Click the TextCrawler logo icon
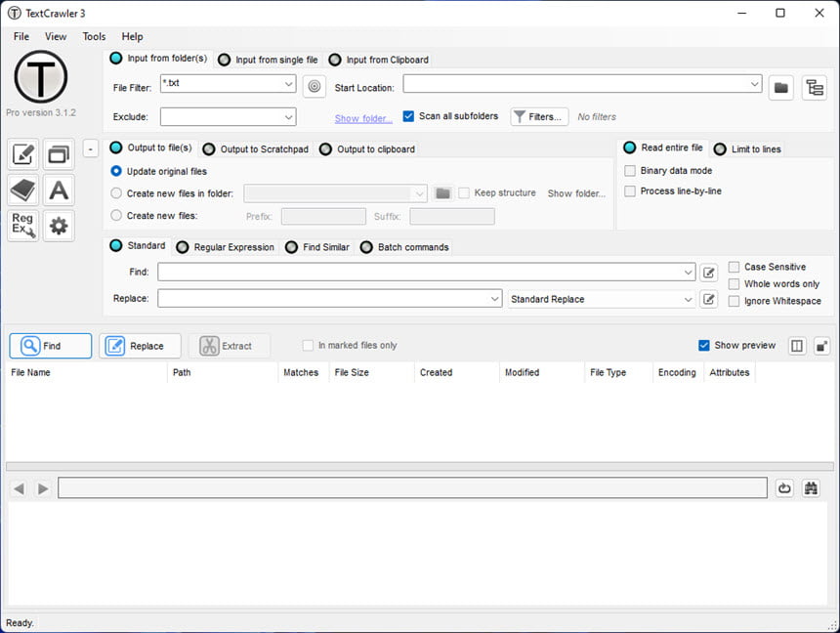 [41, 76]
